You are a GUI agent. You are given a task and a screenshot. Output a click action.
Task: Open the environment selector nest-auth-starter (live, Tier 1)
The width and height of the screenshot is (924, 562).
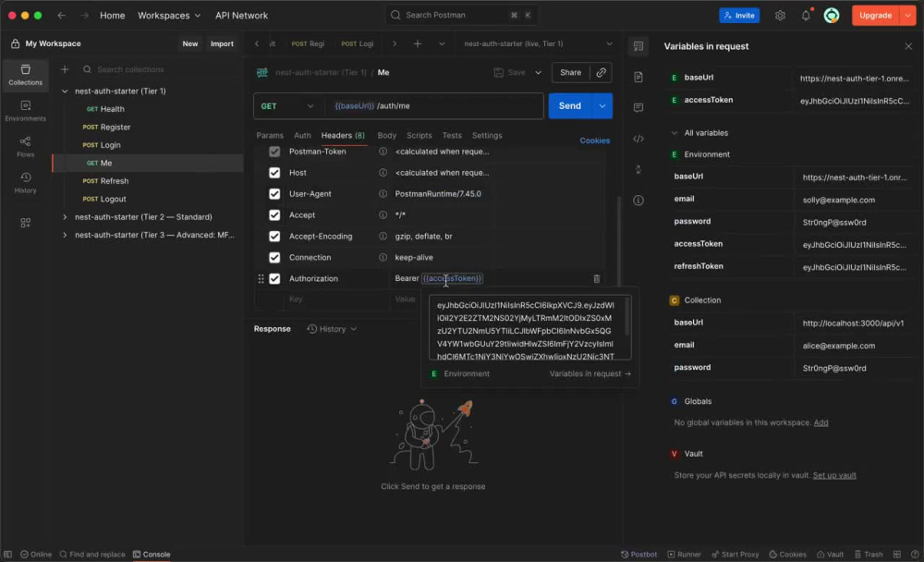coord(538,43)
